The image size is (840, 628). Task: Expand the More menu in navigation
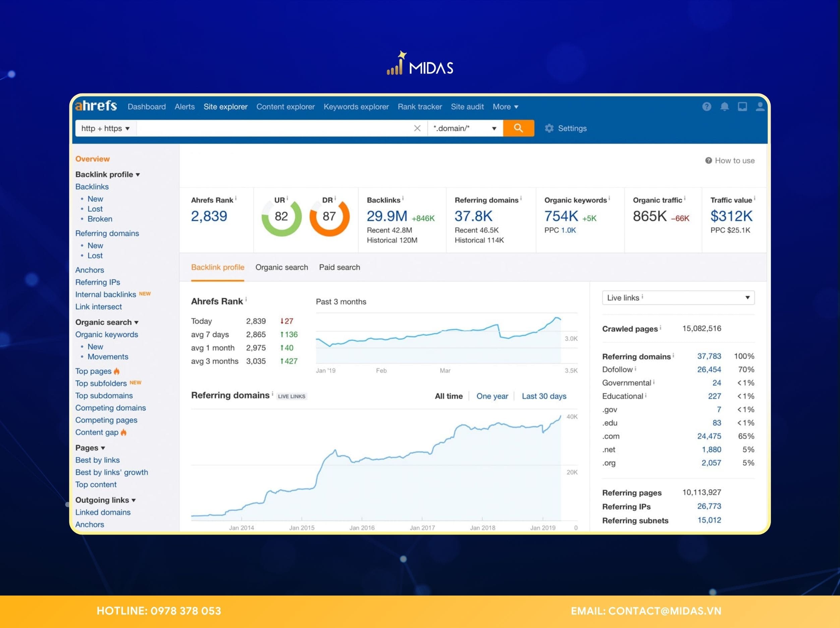(505, 107)
